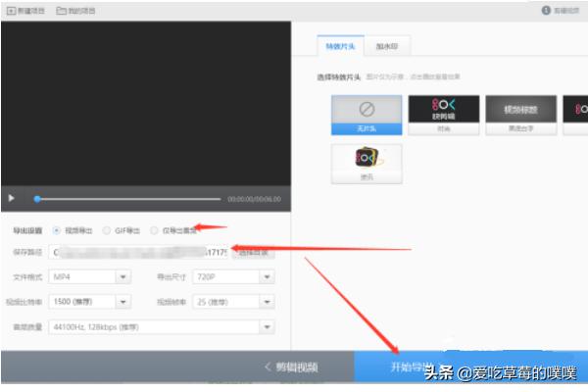Click the video progress slider handle
The image size is (588, 392).
37,199
